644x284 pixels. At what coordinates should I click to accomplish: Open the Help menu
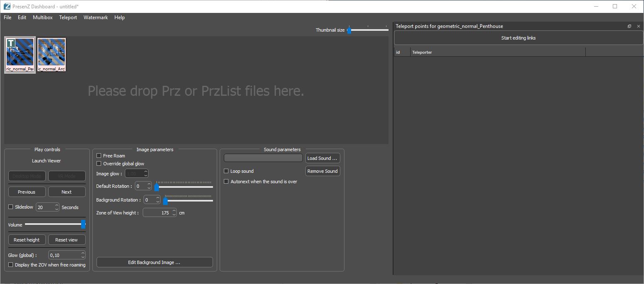click(119, 17)
